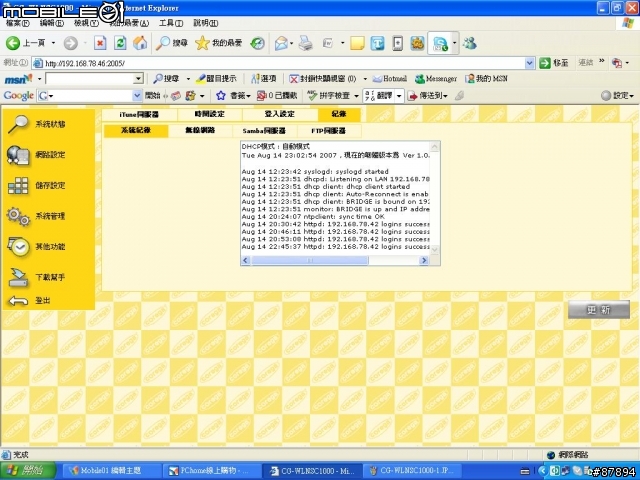Image resolution: width=640 pixels, height=480 pixels.
Task: Switch to 時間設定 tab
Action: click(x=210, y=114)
